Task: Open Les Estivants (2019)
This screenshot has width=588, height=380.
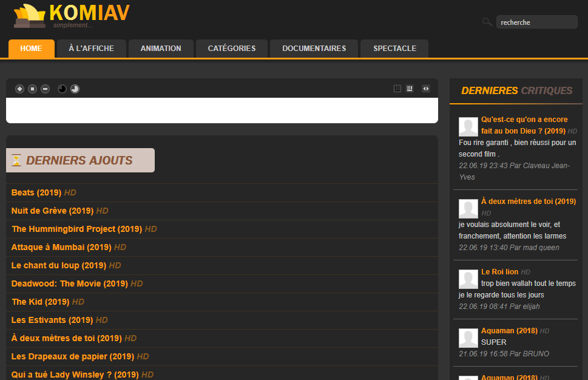Action: tap(52, 320)
